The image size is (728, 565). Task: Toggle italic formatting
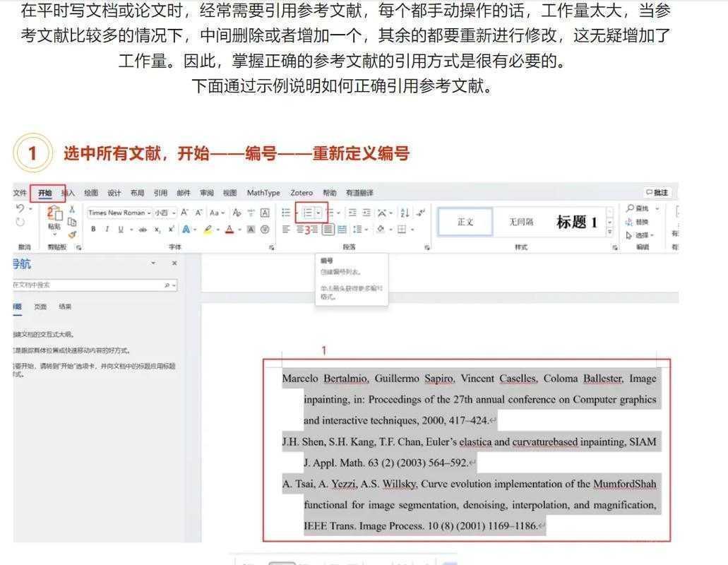click(107, 228)
